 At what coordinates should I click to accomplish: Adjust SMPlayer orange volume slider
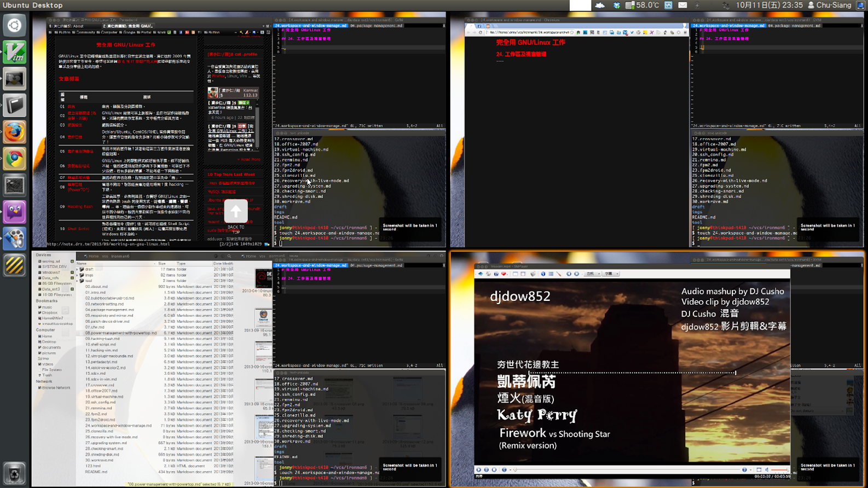pos(780,469)
